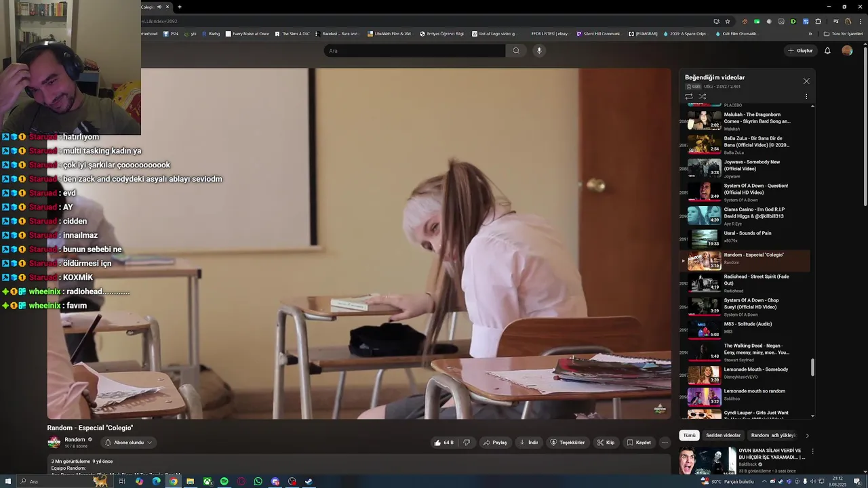Expand the Abone olundu subscription dropdown
Image resolution: width=868 pixels, height=488 pixels.
tap(128, 443)
